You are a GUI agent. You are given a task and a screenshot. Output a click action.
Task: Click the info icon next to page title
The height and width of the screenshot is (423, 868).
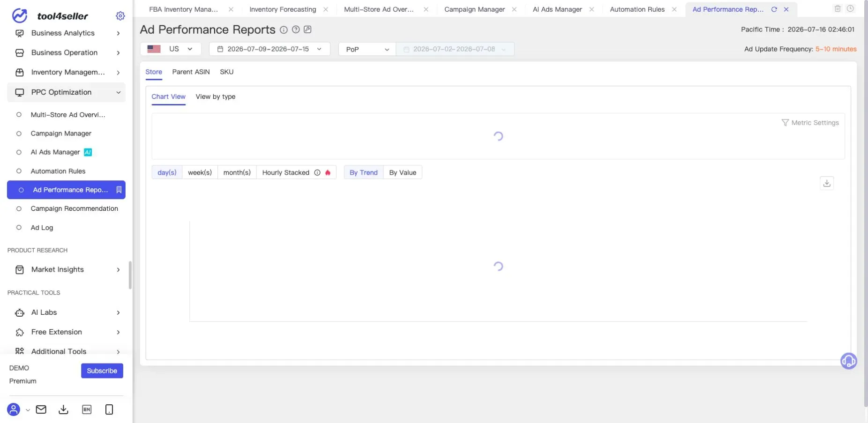coord(284,30)
